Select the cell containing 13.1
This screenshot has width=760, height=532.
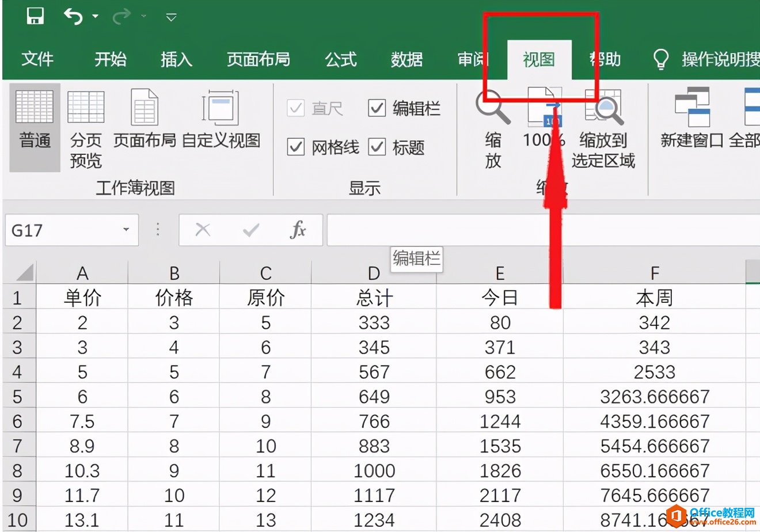point(82,520)
